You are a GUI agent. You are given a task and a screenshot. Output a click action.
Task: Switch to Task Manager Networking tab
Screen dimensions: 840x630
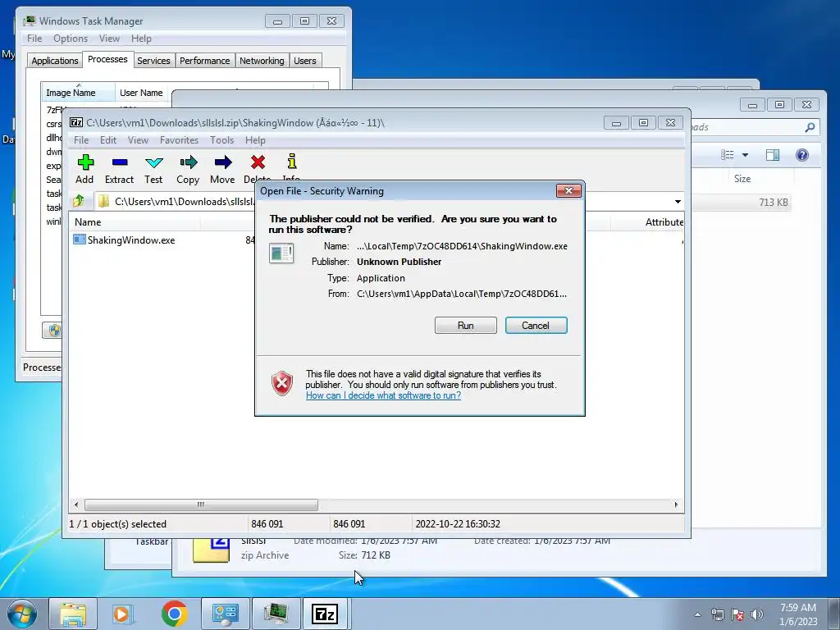tap(262, 61)
